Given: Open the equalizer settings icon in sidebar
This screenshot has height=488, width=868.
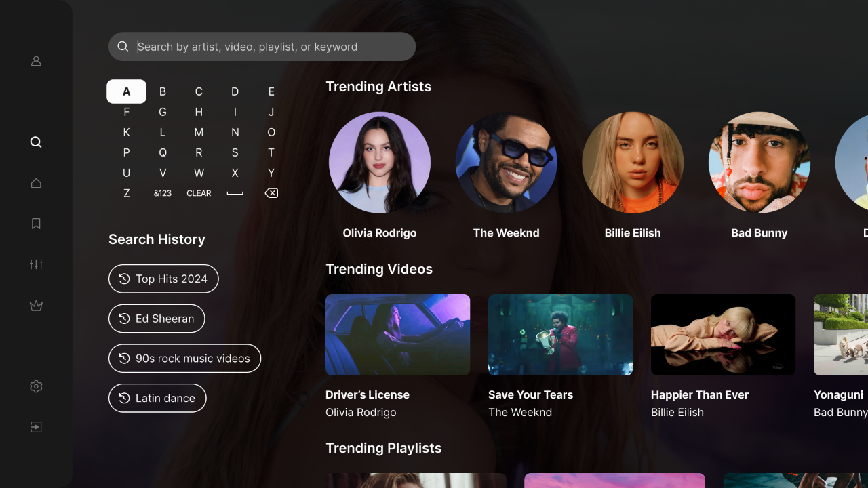Looking at the screenshot, I should click(x=35, y=264).
